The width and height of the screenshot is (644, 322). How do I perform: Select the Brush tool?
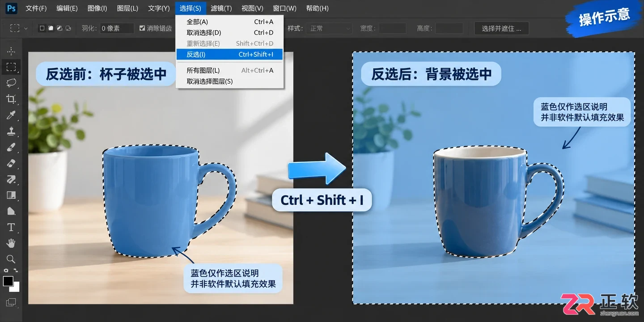coord(11,147)
